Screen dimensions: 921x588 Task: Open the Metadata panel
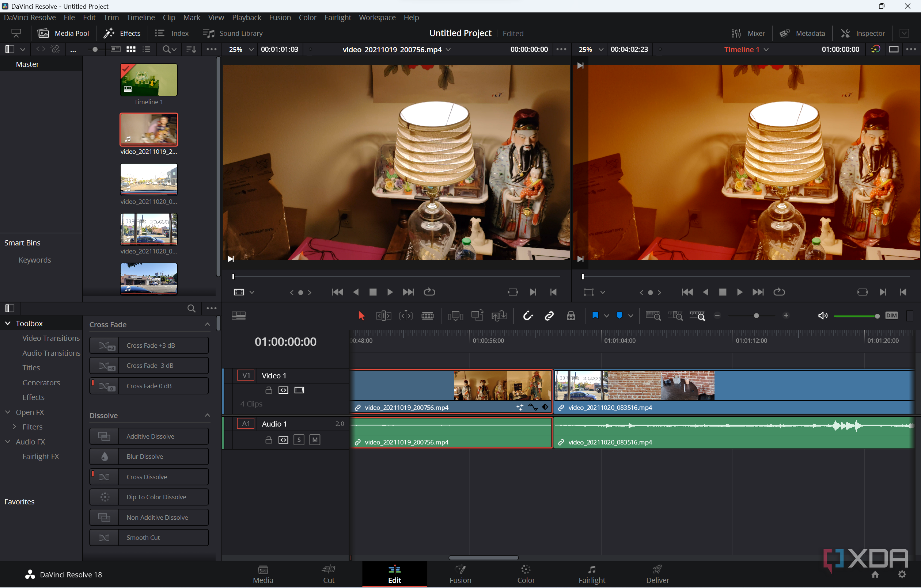click(802, 33)
